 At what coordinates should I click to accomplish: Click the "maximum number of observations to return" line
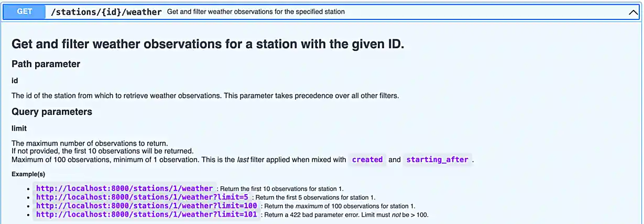click(90, 143)
